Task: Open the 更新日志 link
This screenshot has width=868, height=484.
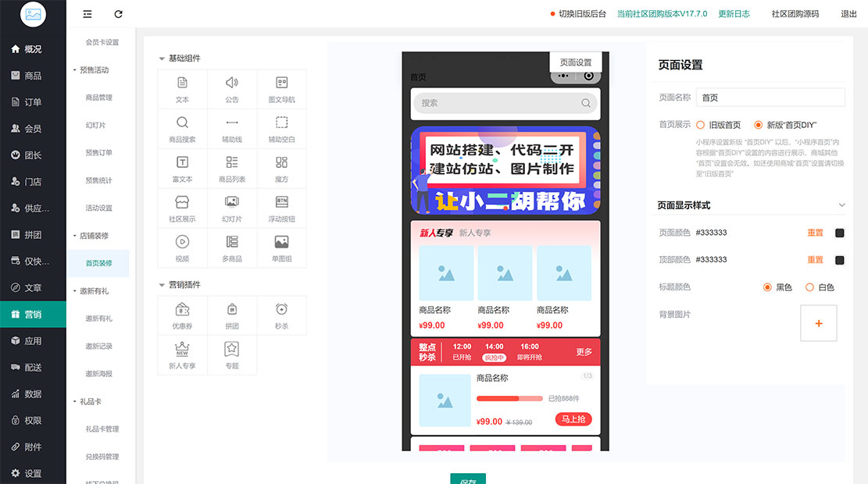Action: pyautogui.click(x=734, y=14)
